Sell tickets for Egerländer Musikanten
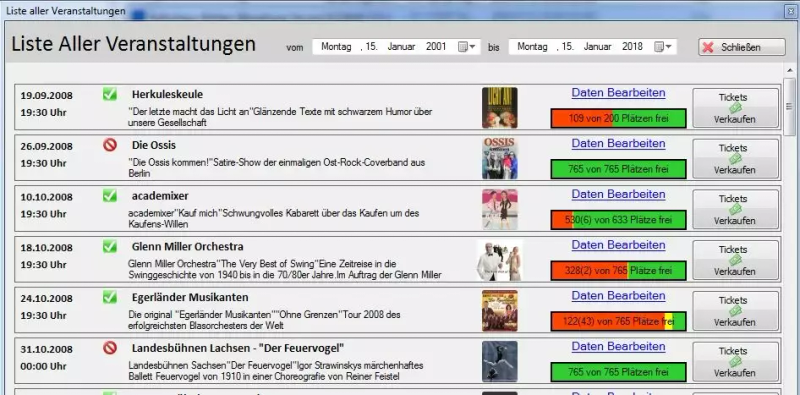 (x=735, y=311)
